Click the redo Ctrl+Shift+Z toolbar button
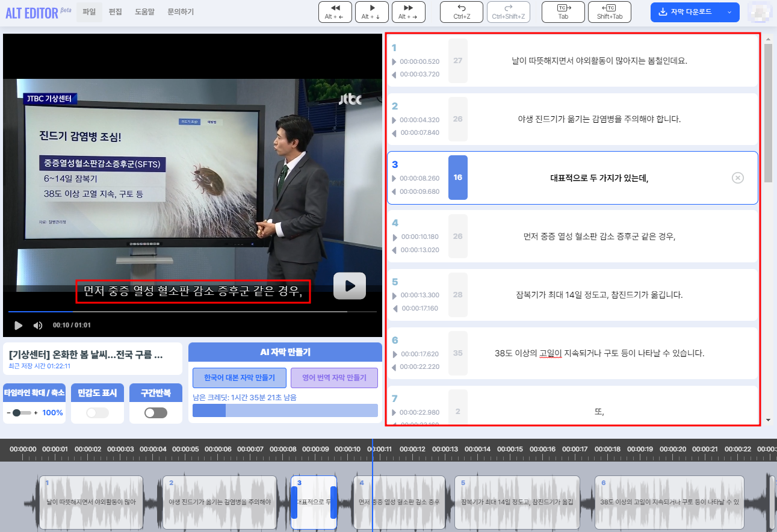This screenshot has height=532, width=777. click(509, 12)
